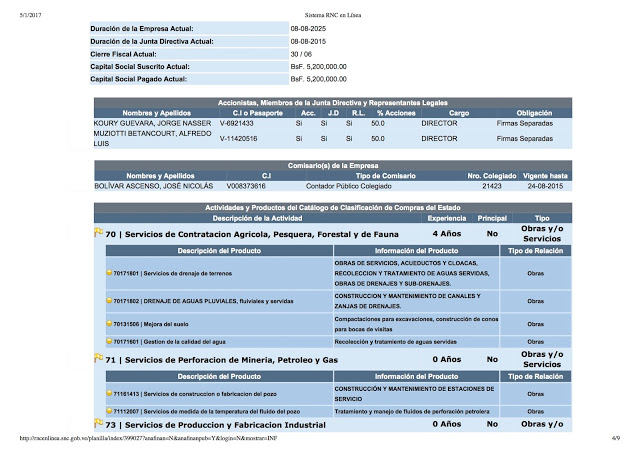Select the name KOURY GUEVARA, JORGE NASSER

click(x=152, y=123)
